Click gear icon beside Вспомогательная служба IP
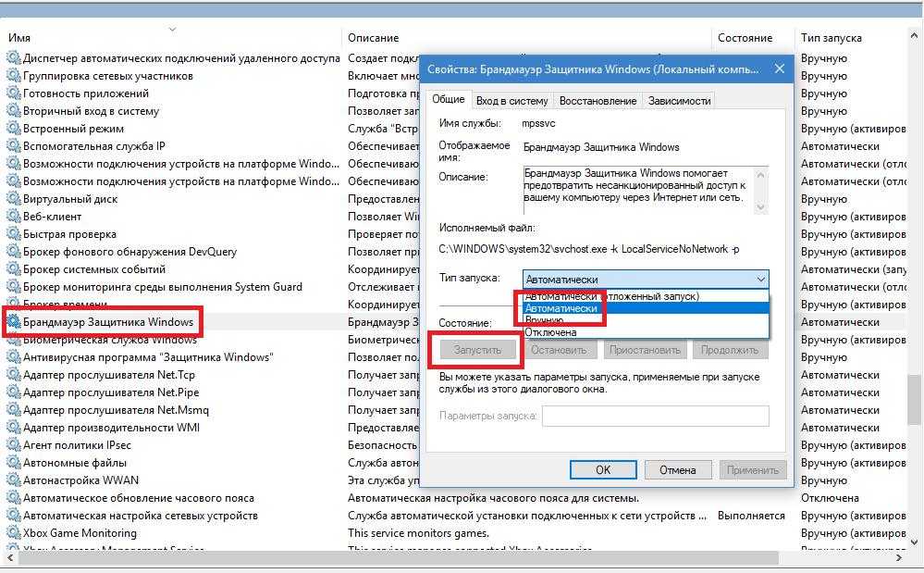This screenshot has width=924, height=573. coord(13,145)
